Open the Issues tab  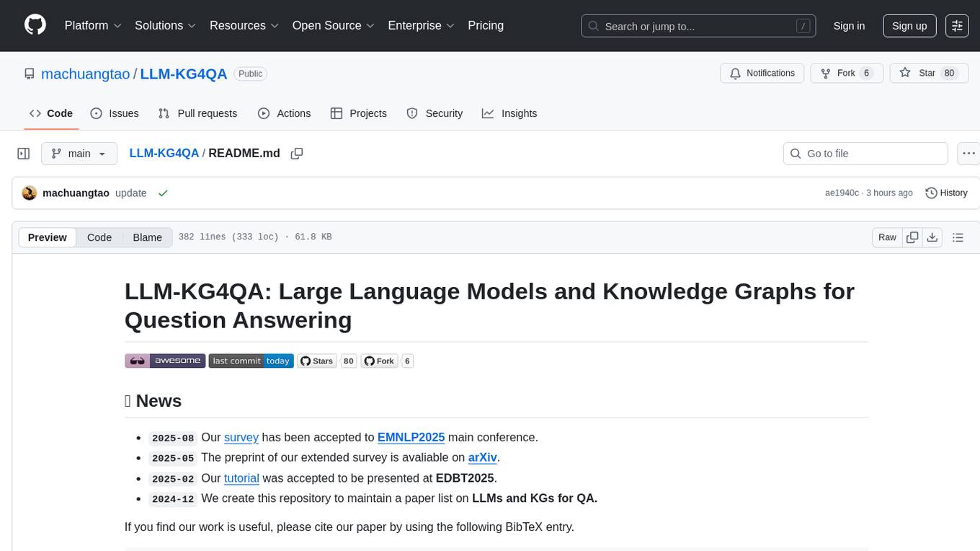115,113
